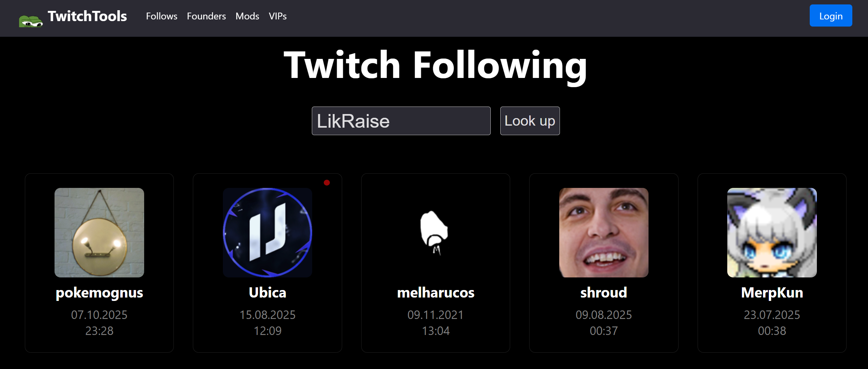Navigate to the Mods page
This screenshot has height=369, width=868.
pos(247,16)
